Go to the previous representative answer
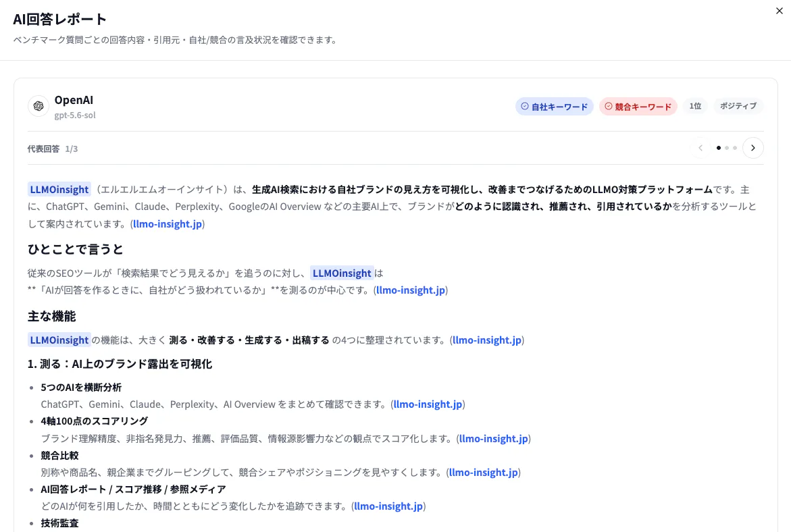Image resolution: width=791 pixels, height=532 pixels. pyautogui.click(x=700, y=148)
